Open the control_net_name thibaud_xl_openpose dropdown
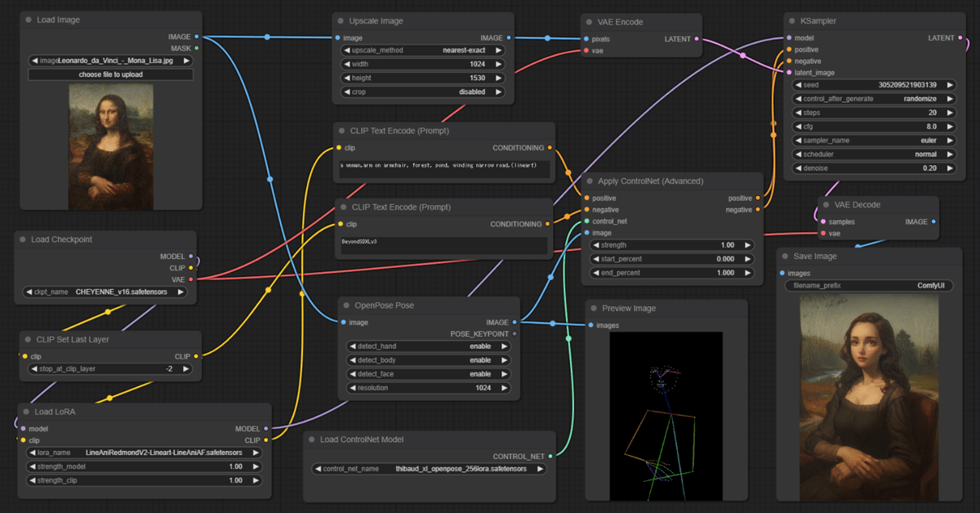This screenshot has height=513, width=980. (430, 469)
